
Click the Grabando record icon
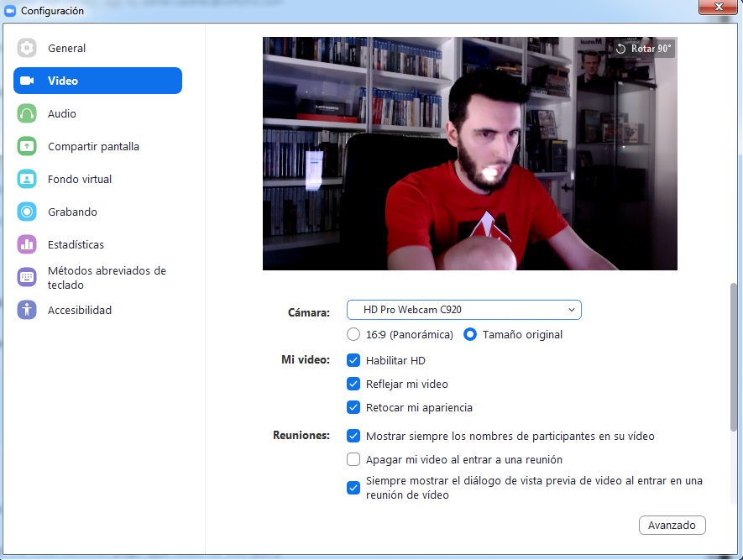(x=27, y=212)
